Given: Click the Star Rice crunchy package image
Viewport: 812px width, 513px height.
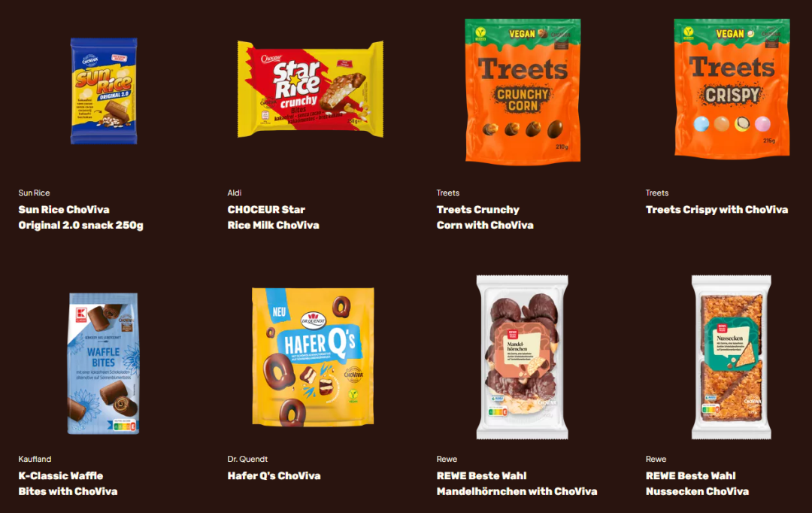Looking at the screenshot, I should point(311,89).
